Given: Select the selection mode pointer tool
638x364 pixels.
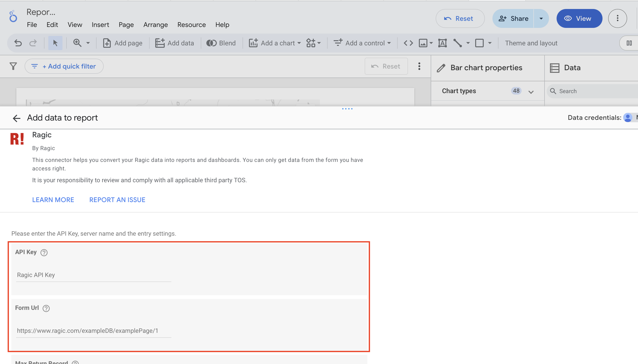Looking at the screenshot, I should 55,43.
